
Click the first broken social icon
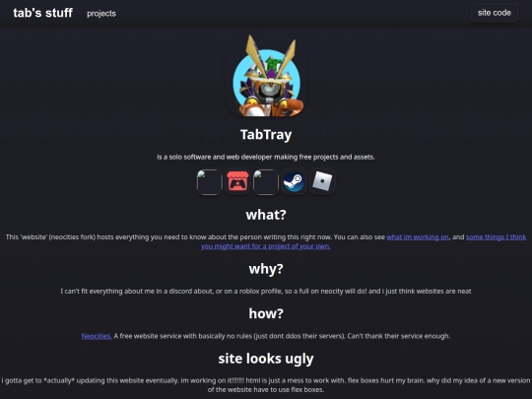209,182
